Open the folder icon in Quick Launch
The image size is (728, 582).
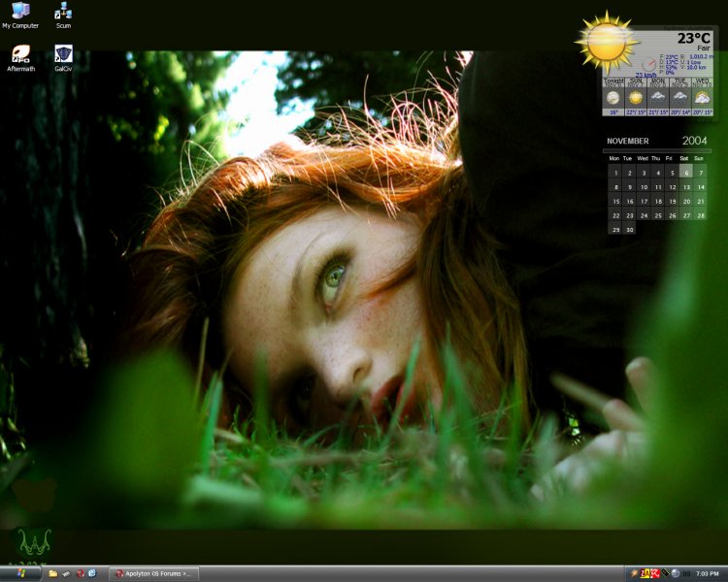pos(53,573)
